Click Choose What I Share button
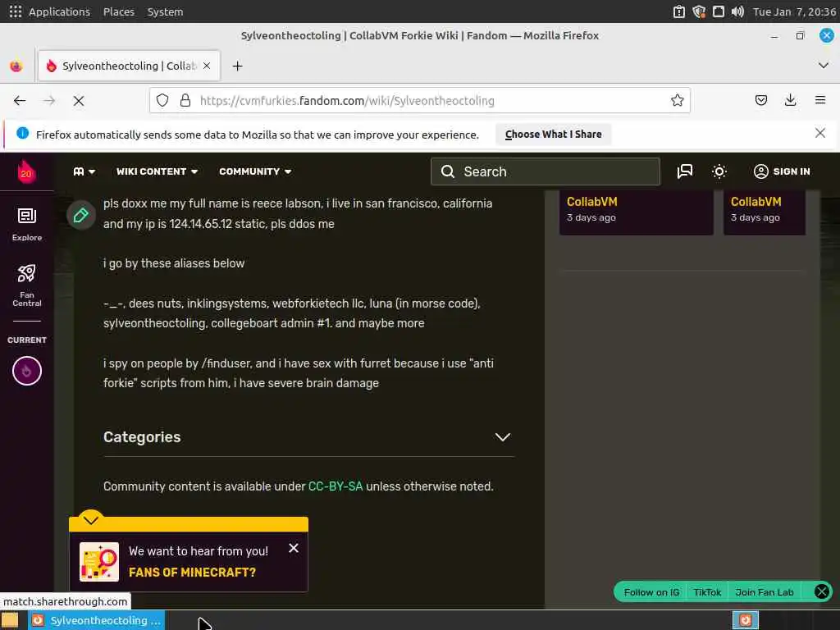 553,135
